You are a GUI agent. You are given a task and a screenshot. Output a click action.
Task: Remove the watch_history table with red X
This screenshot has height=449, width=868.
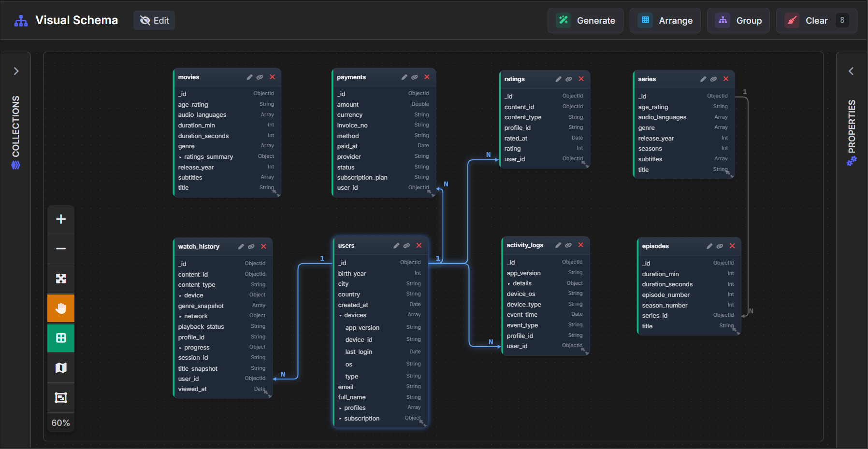pos(264,247)
